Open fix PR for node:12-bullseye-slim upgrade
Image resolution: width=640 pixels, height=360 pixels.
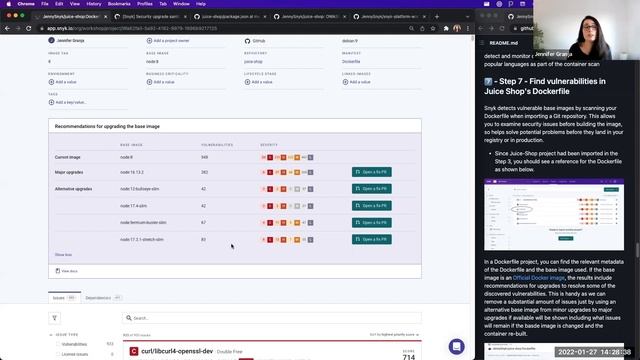coord(371,189)
